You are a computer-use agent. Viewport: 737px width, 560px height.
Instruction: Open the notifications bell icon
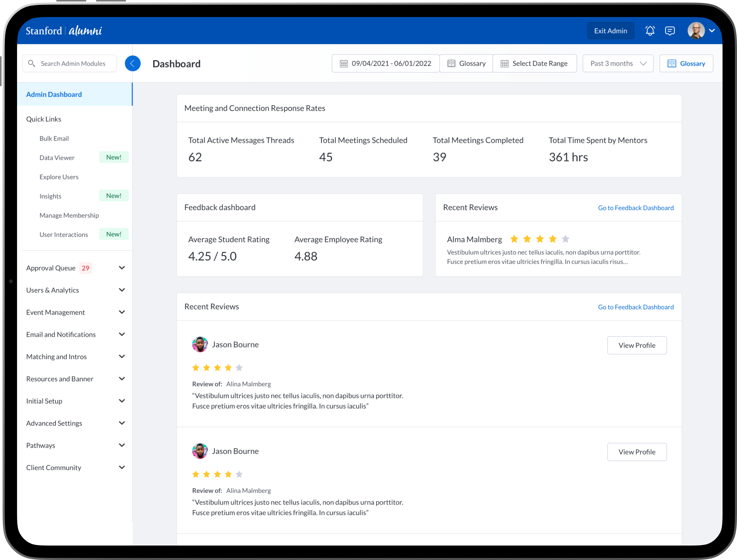(x=650, y=31)
